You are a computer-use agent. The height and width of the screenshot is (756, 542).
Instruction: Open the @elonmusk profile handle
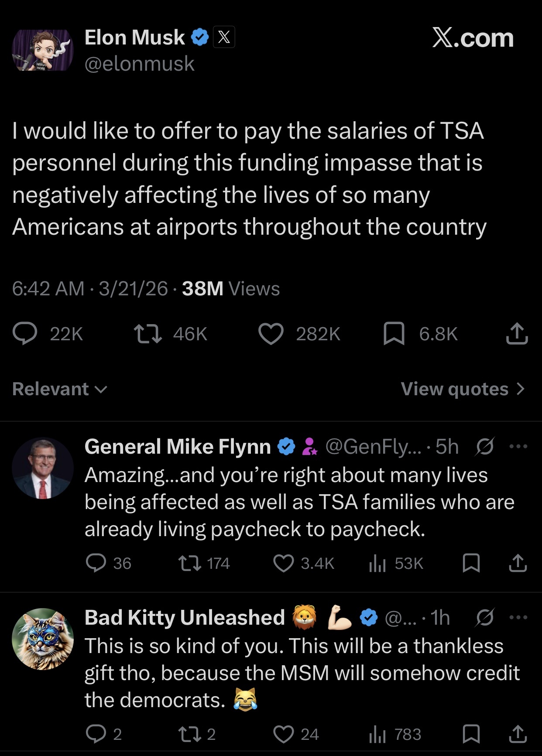[x=139, y=64]
